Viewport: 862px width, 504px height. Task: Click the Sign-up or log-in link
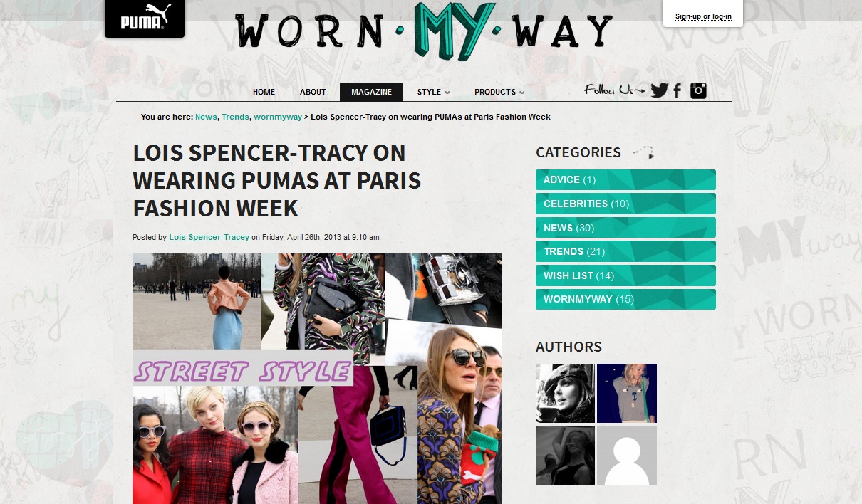(x=703, y=16)
